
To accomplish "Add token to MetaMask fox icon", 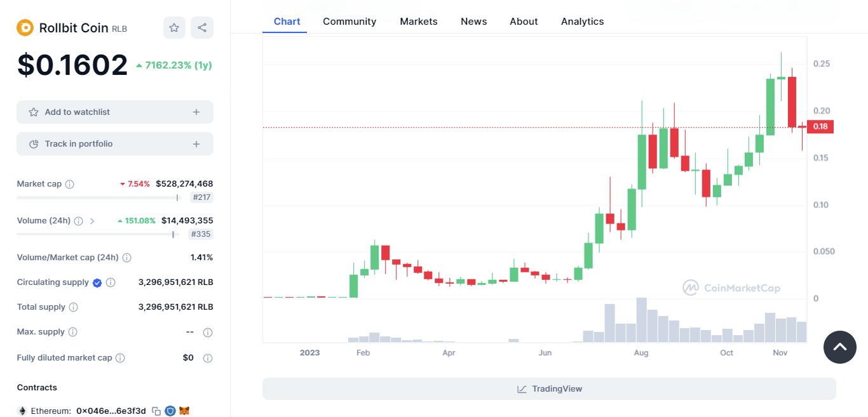I will (x=184, y=411).
